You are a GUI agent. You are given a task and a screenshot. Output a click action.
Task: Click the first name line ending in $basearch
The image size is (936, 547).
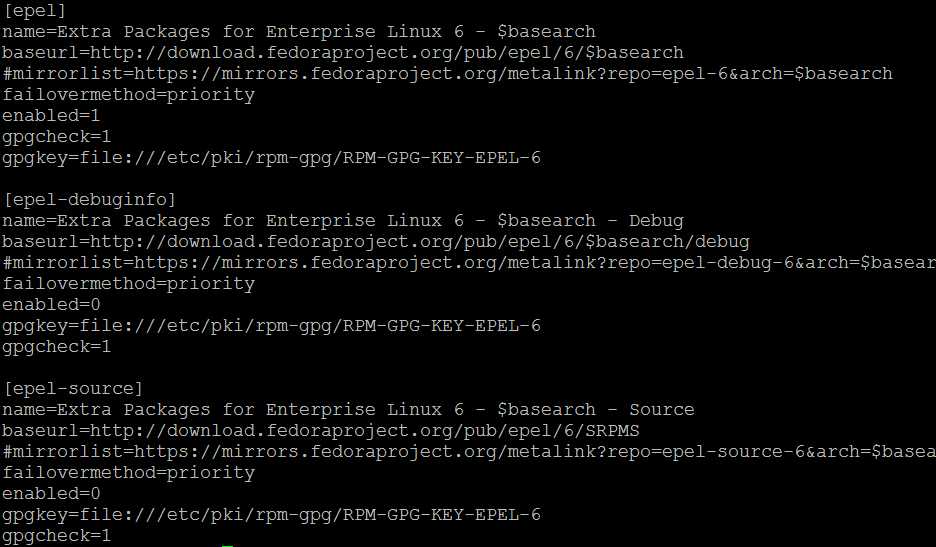(299, 31)
